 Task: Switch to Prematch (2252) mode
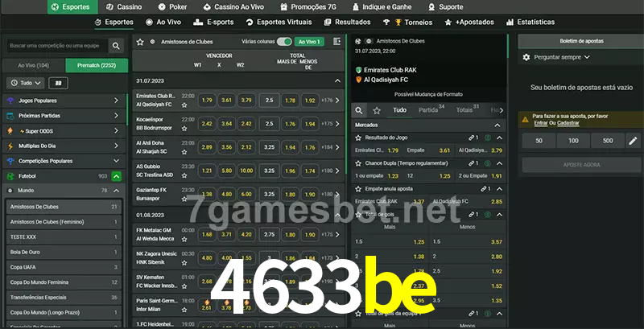click(97, 65)
